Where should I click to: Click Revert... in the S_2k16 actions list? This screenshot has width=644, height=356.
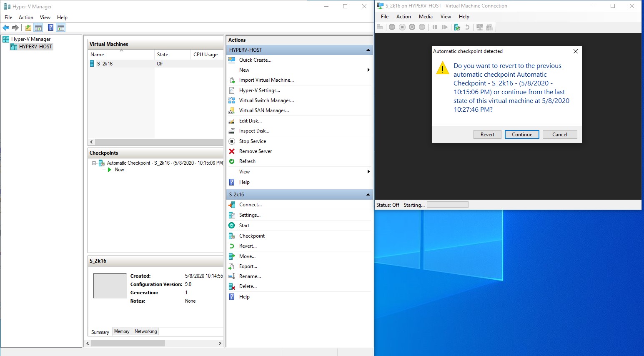click(248, 246)
